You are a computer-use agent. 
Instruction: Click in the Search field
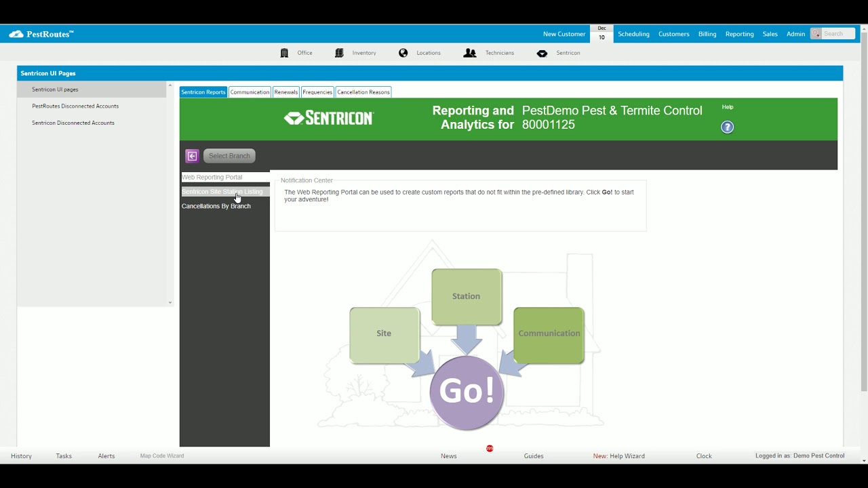click(838, 34)
